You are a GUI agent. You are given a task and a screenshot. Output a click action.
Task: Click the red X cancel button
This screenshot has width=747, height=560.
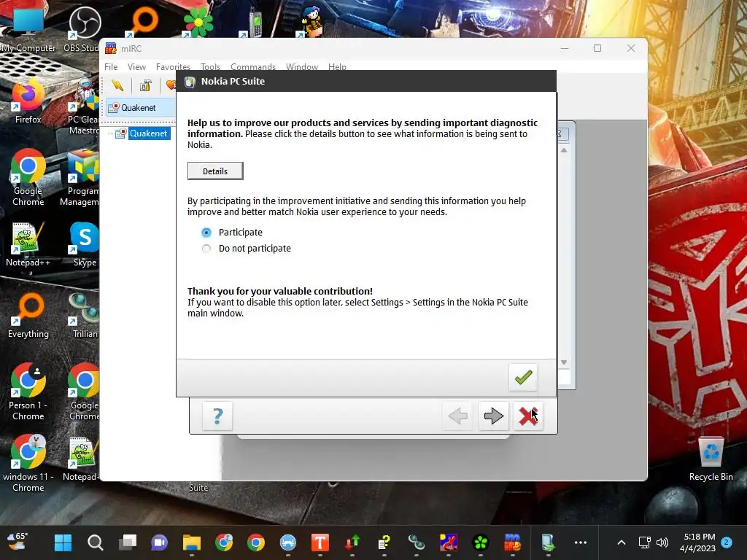coord(528,416)
